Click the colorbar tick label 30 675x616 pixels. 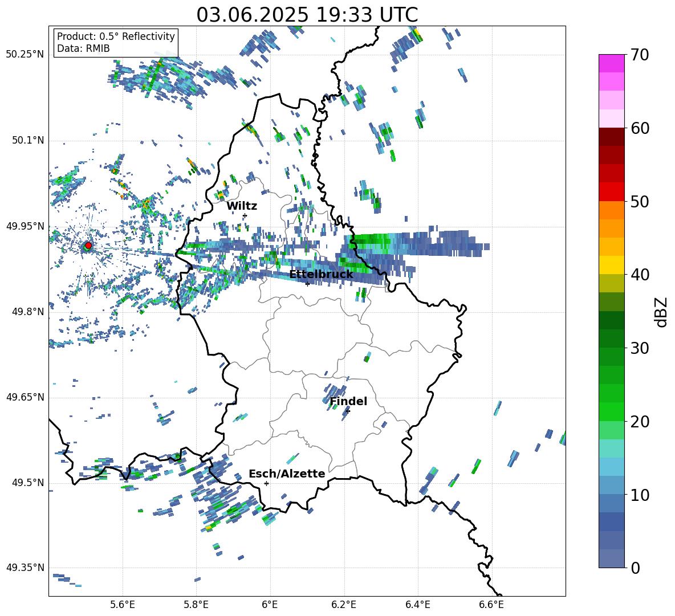[x=640, y=348]
